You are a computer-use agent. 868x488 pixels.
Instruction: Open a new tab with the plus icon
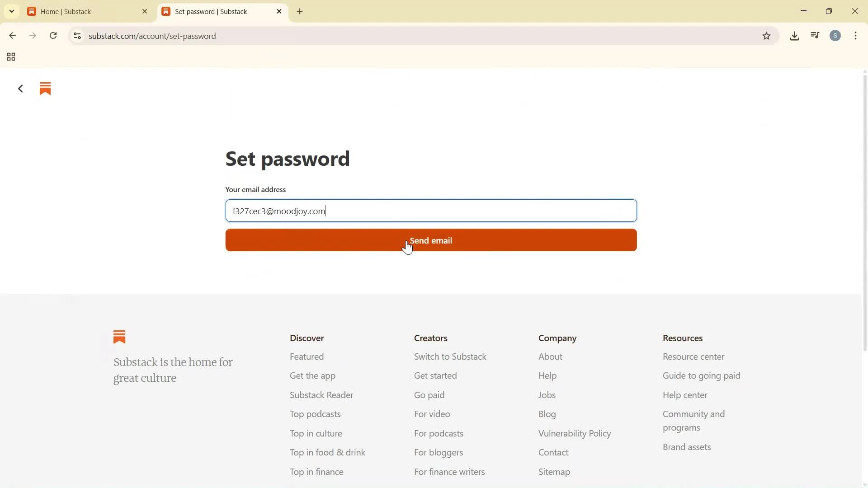pos(300,11)
